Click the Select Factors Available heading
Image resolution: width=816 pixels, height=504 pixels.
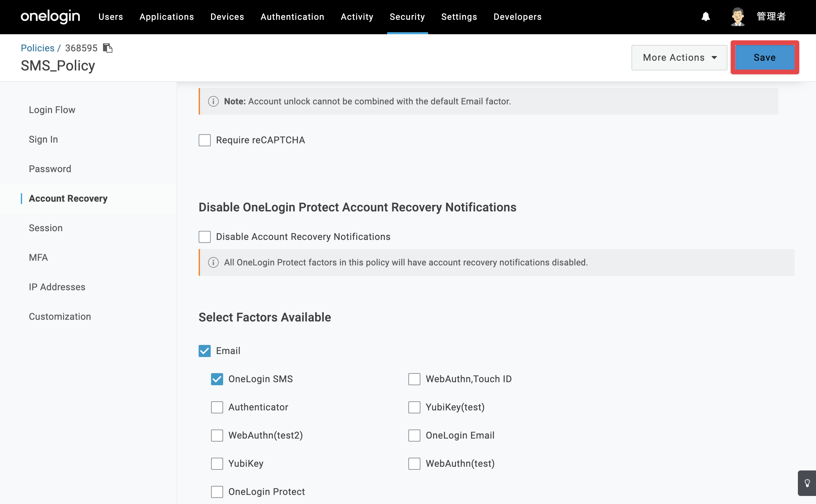coord(265,317)
